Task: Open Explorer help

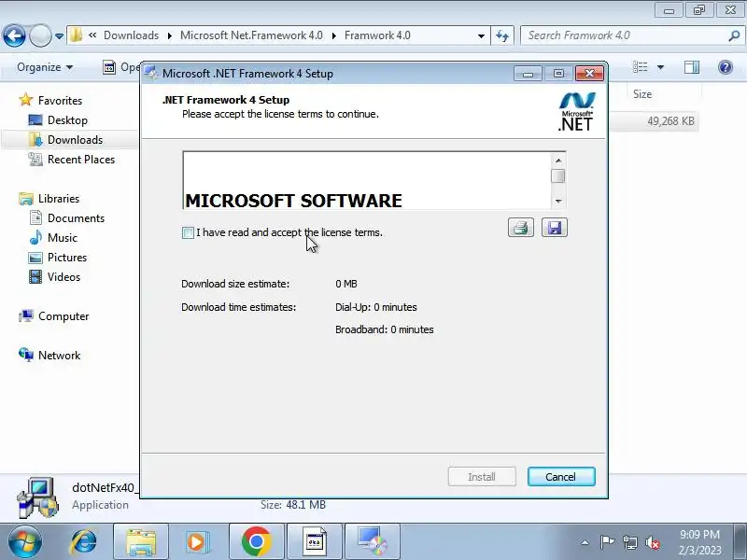Action: [726, 67]
